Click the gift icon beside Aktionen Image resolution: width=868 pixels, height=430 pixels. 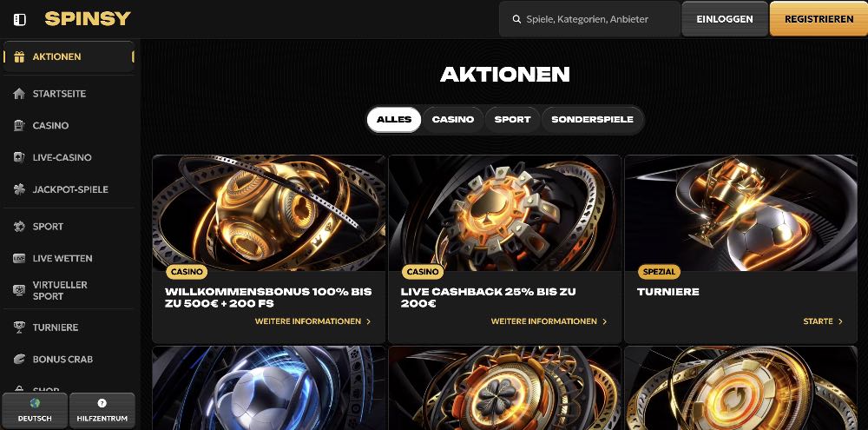coord(19,56)
